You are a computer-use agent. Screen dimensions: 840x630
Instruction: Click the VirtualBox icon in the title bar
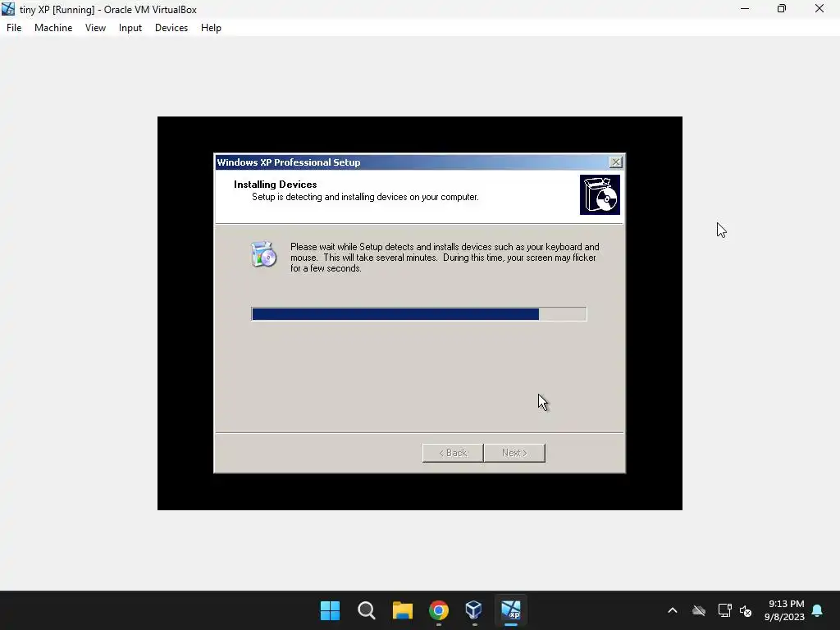pyautogui.click(x=8, y=9)
